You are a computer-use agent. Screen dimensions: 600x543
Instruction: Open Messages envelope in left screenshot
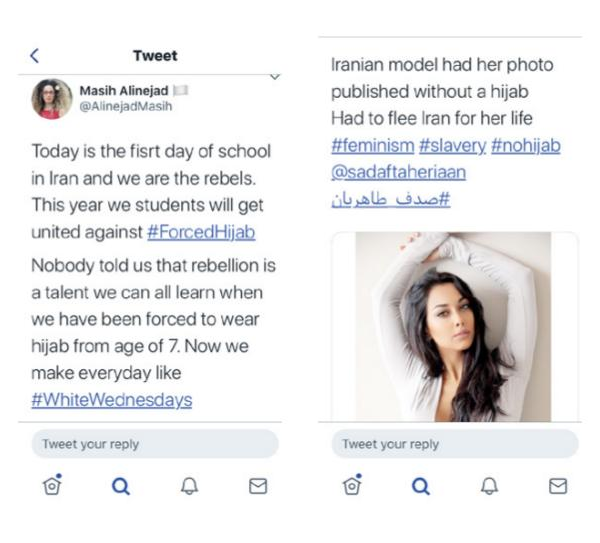[x=258, y=486]
